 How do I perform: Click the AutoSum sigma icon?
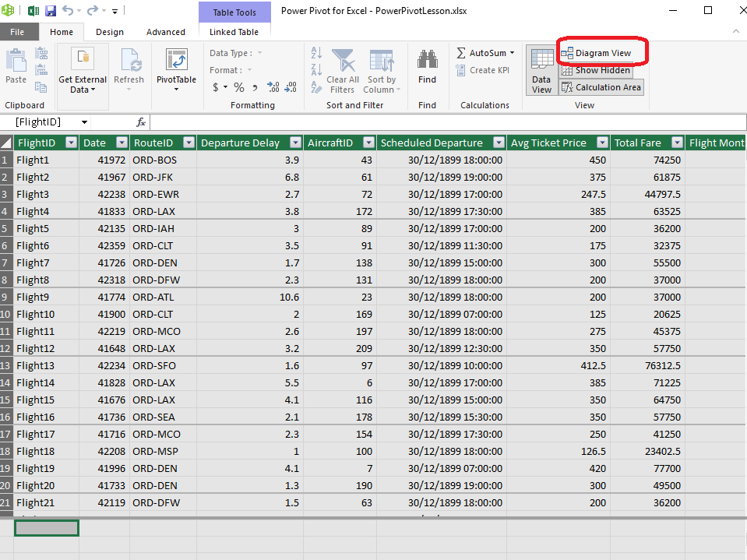pos(462,53)
